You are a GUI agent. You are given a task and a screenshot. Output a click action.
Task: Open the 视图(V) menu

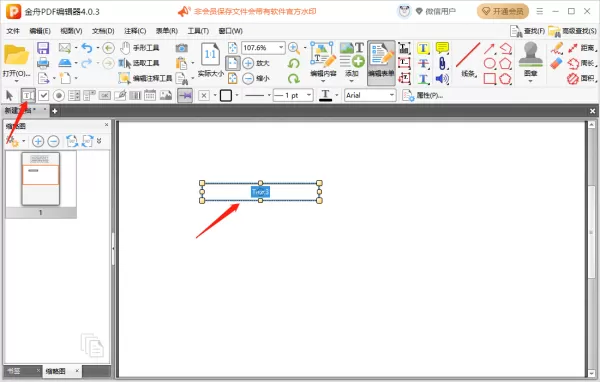coord(71,31)
